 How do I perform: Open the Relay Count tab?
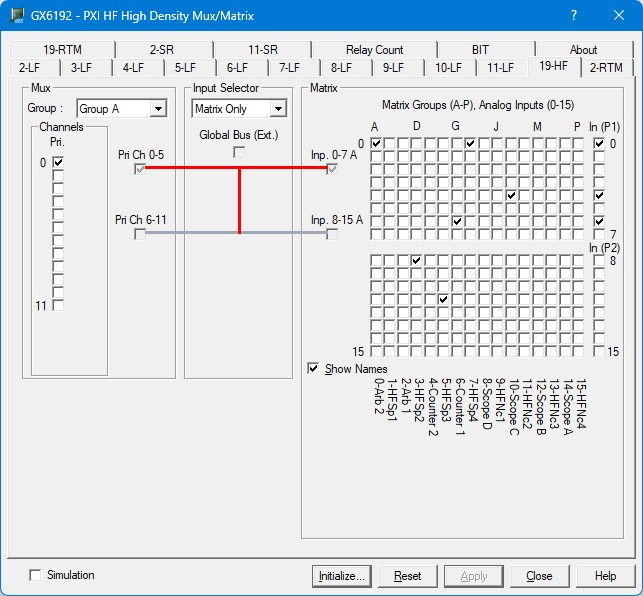click(374, 49)
